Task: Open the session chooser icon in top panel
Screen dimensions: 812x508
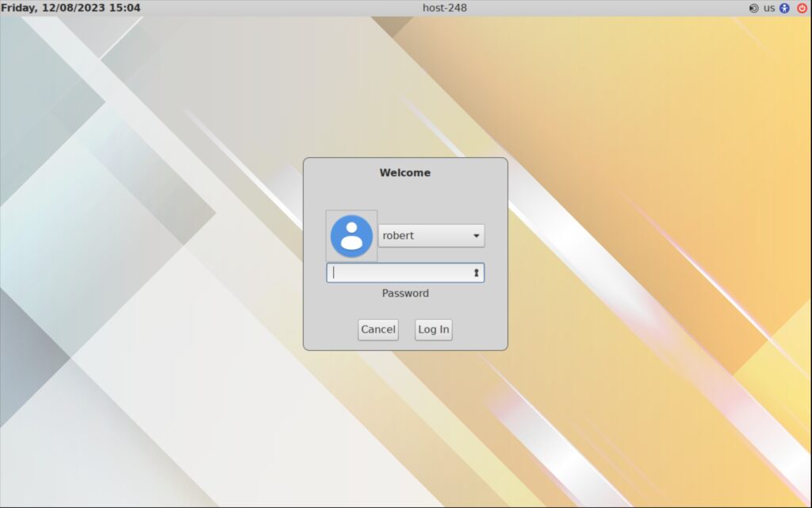Action: click(x=753, y=8)
